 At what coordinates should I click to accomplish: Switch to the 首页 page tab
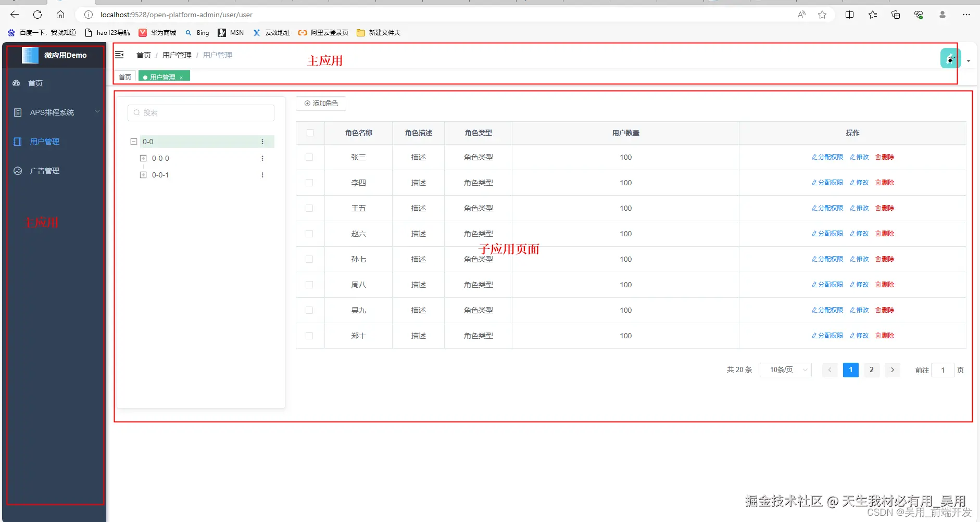125,77
